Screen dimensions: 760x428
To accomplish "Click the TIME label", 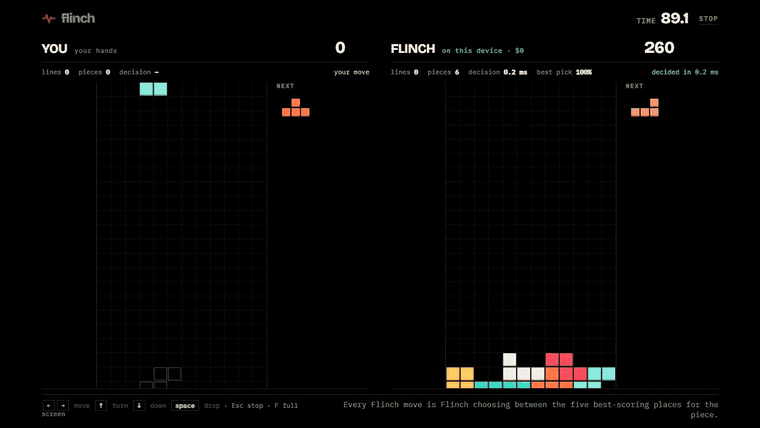I will click(646, 21).
